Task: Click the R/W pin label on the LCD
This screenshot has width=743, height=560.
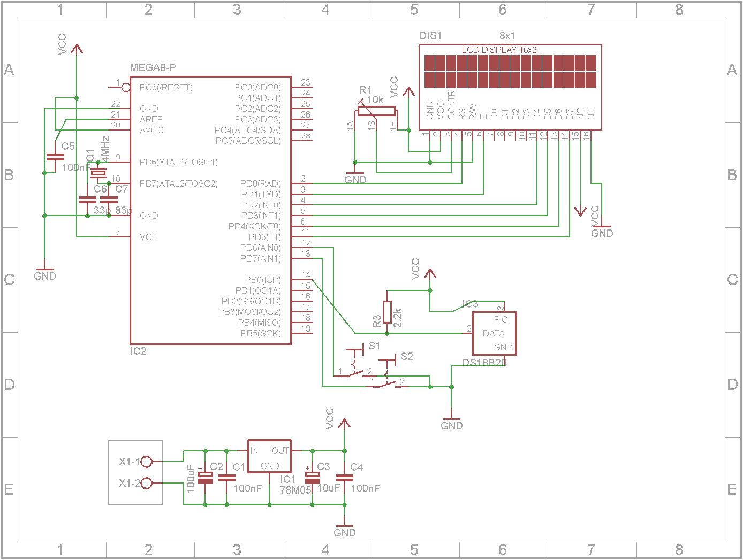Action: coord(473,111)
